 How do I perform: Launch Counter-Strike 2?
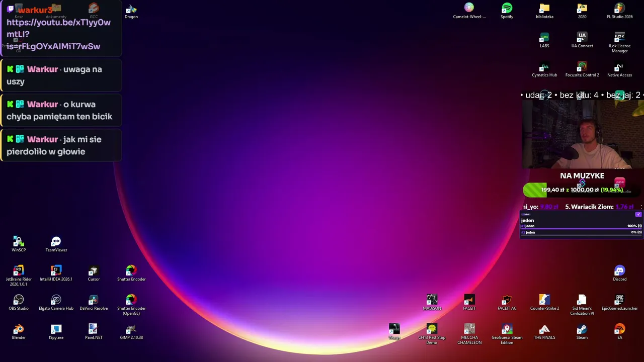pos(544,303)
